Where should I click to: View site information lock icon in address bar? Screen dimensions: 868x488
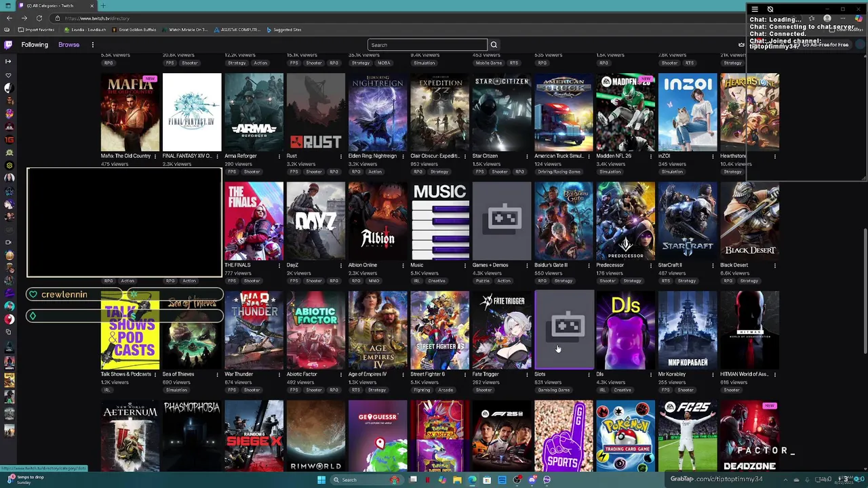pos(57,18)
